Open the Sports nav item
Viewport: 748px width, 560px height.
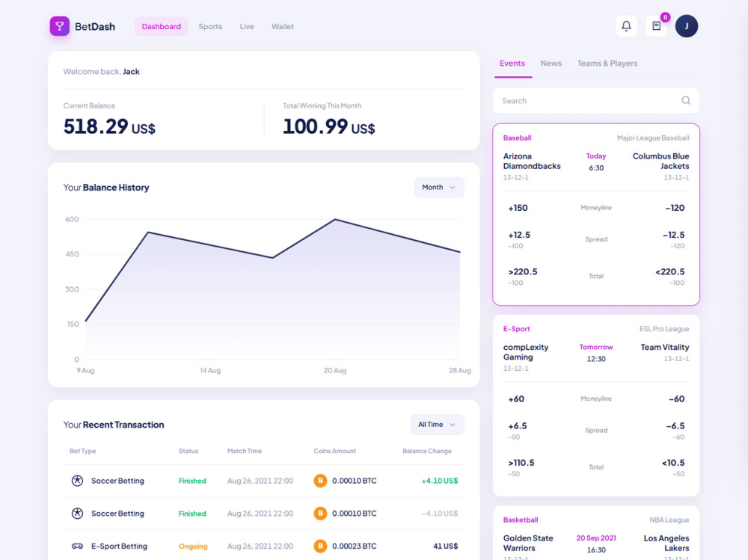[x=210, y=26]
